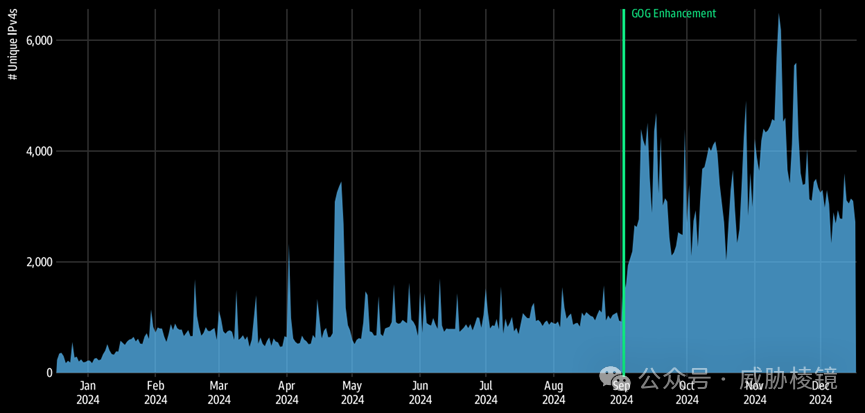Click the Jan 2024 x-axis label
The width and height of the screenshot is (865, 413).
[88, 392]
